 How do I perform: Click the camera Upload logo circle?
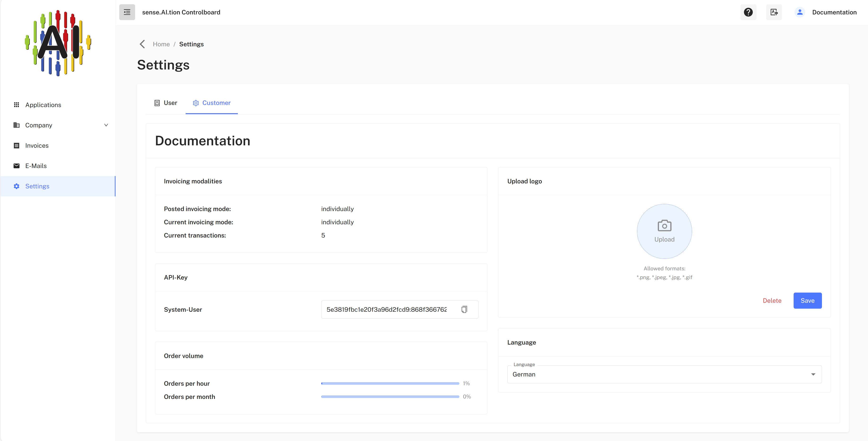tap(664, 231)
